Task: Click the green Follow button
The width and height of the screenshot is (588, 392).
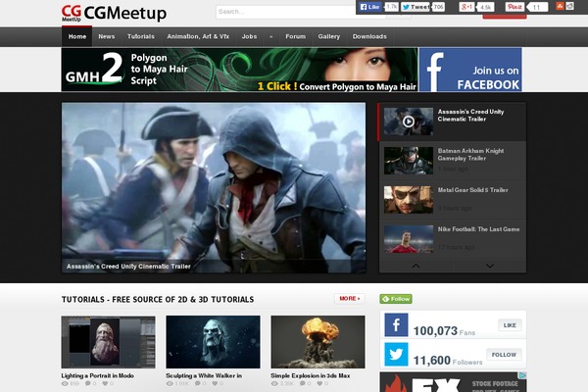Action: click(x=396, y=299)
